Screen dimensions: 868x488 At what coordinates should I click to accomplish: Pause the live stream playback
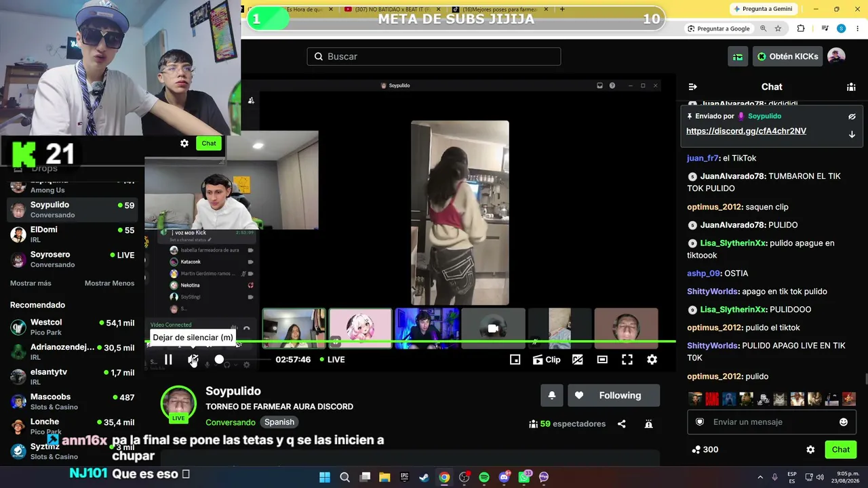[168, 360]
